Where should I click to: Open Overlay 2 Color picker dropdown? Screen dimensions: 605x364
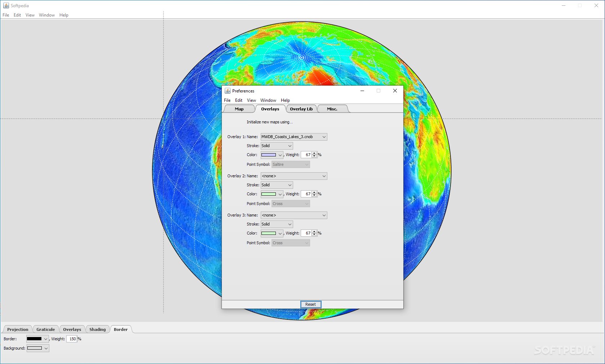point(272,194)
